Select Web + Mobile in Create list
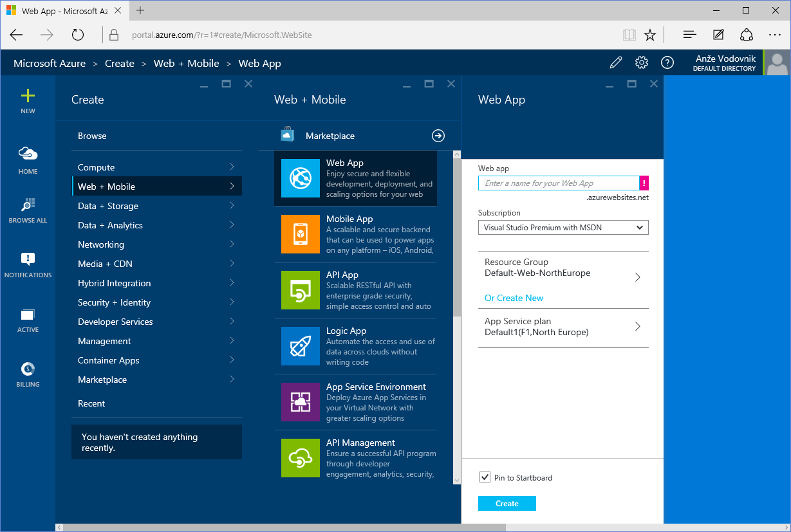The image size is (791, 532). point(157,187)
